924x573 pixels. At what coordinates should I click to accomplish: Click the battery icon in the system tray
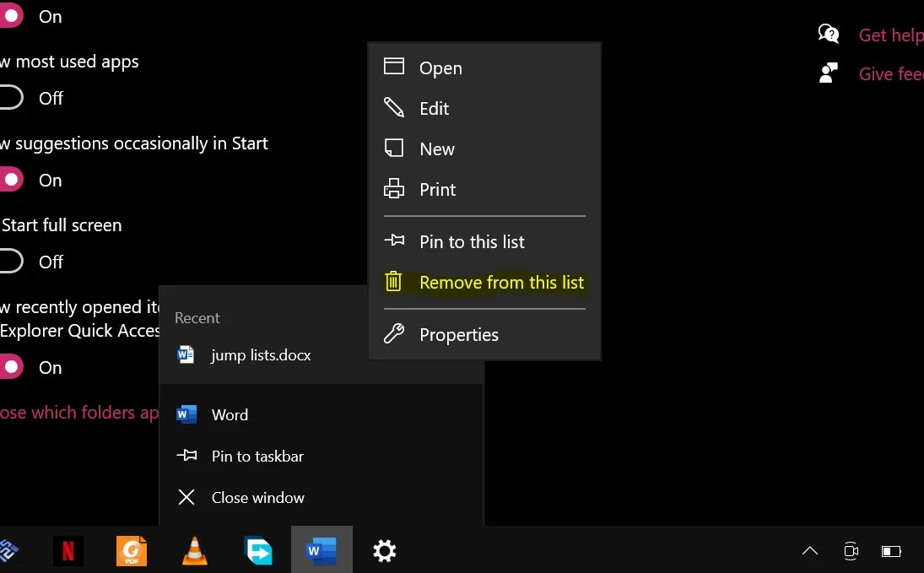point(891,550)
